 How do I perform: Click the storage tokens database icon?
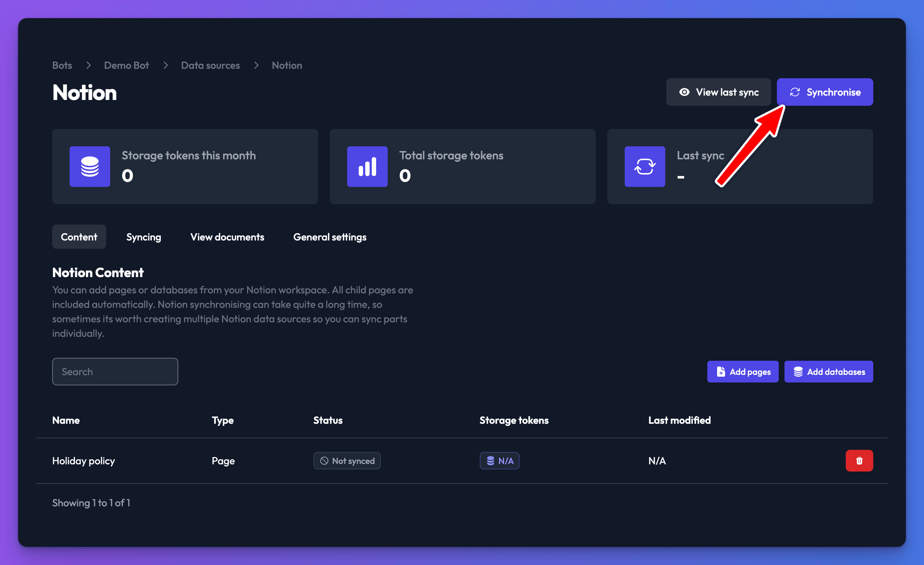point(90,167)
